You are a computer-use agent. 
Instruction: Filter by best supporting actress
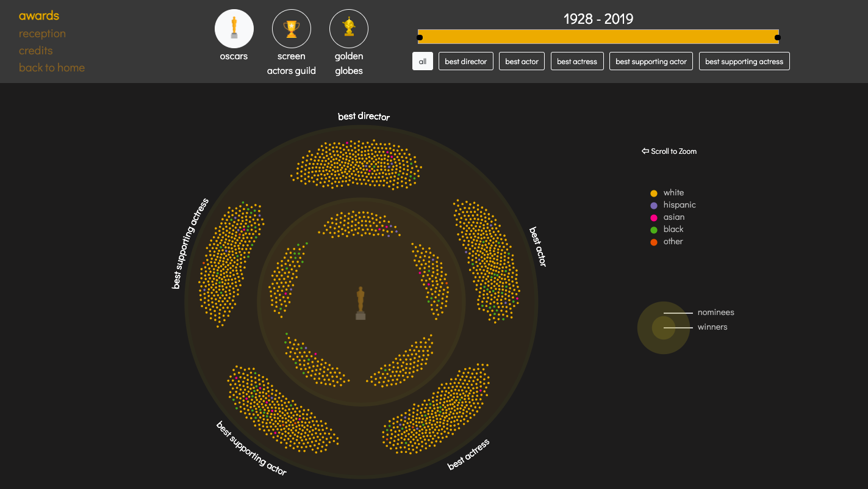click(744, 61)
